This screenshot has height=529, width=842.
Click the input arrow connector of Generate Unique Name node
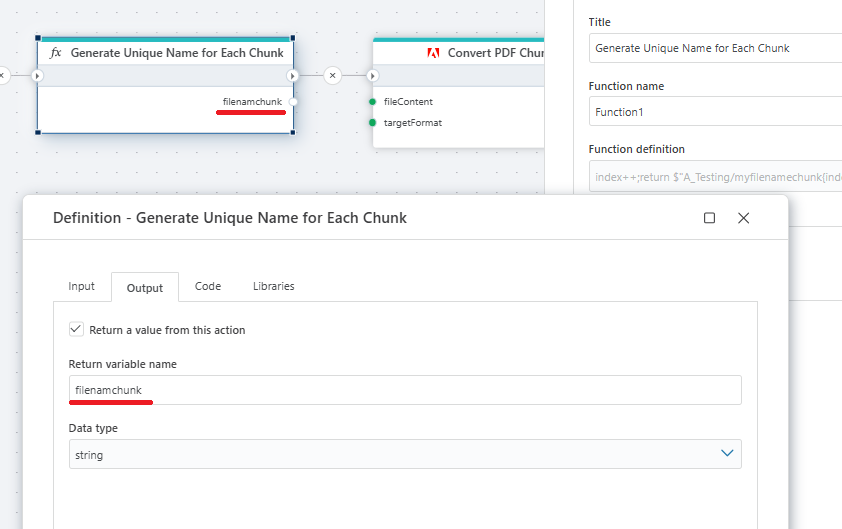click(37, 75)
